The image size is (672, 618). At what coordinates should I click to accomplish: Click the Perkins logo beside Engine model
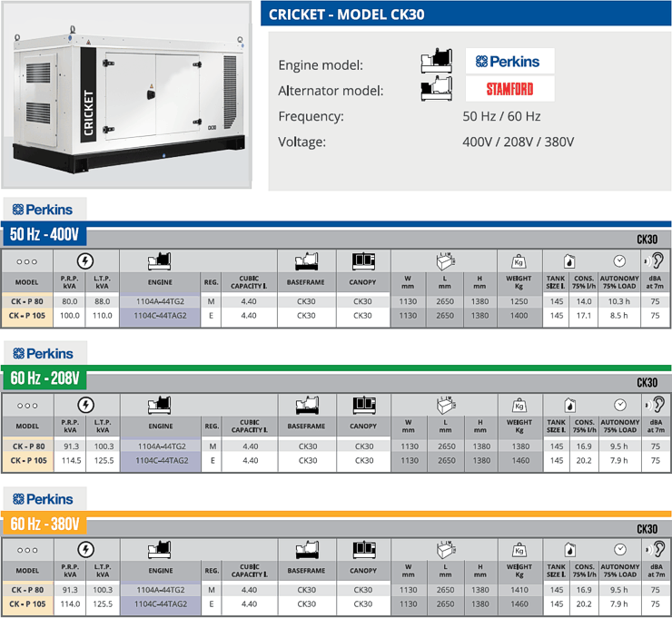tap(509, 61)
